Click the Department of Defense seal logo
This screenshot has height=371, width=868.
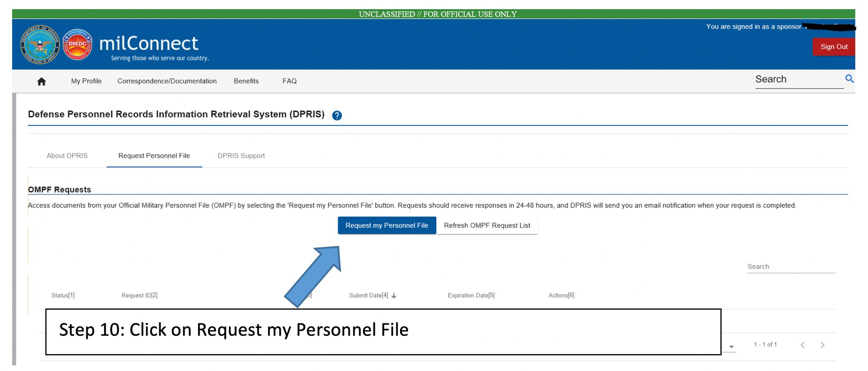(40, 44)
